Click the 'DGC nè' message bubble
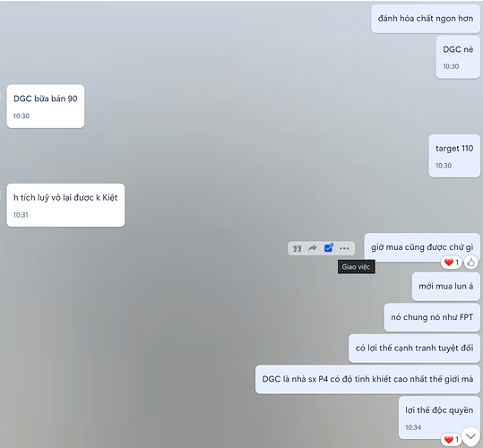Screen dimensions: 483x448 (x=458, y=56)
